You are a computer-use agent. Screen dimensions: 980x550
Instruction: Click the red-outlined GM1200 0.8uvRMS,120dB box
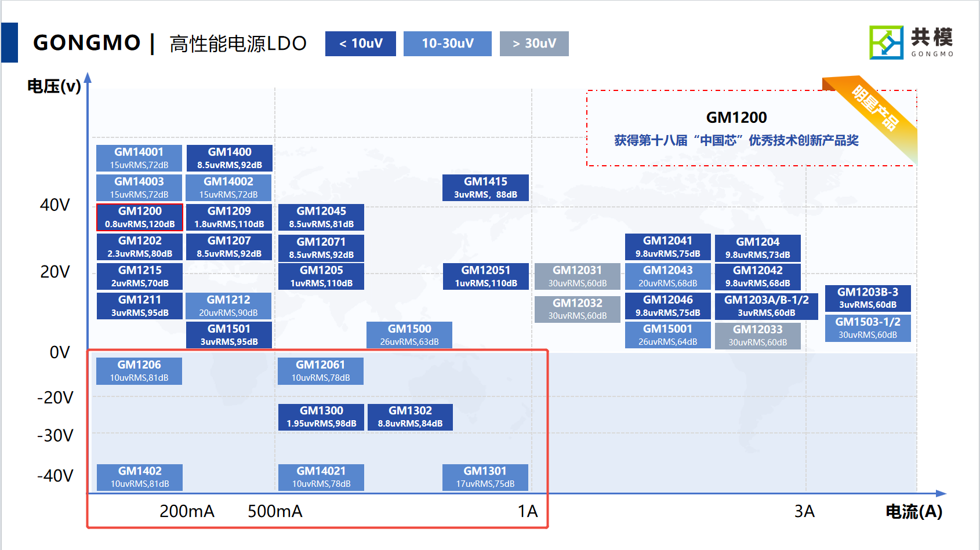tap(140, 217)
